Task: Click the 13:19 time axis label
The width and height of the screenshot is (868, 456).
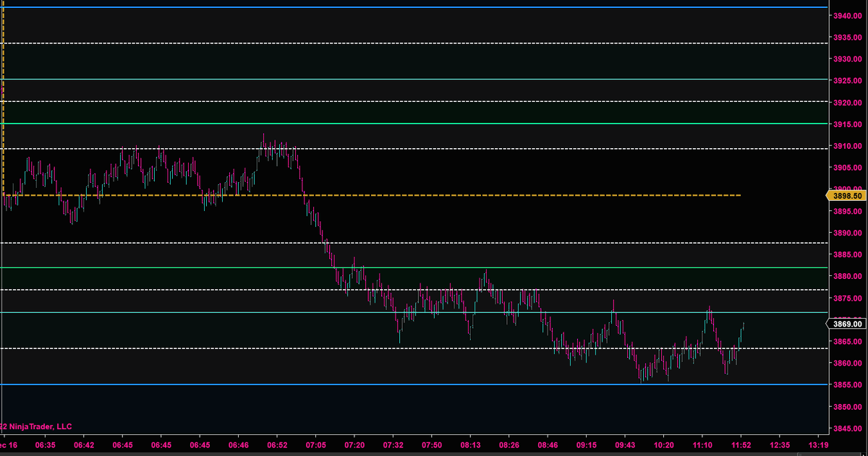Action: tap(819, 445)
